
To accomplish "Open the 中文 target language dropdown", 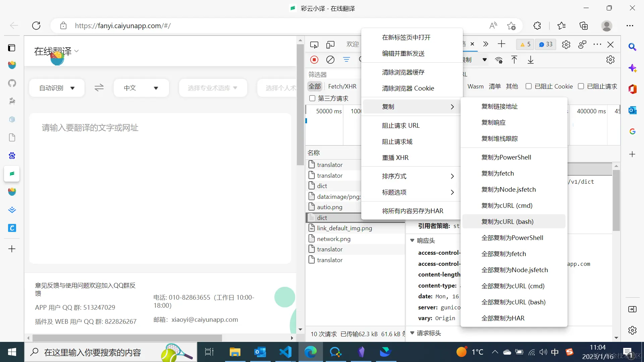I will point(141,88).
